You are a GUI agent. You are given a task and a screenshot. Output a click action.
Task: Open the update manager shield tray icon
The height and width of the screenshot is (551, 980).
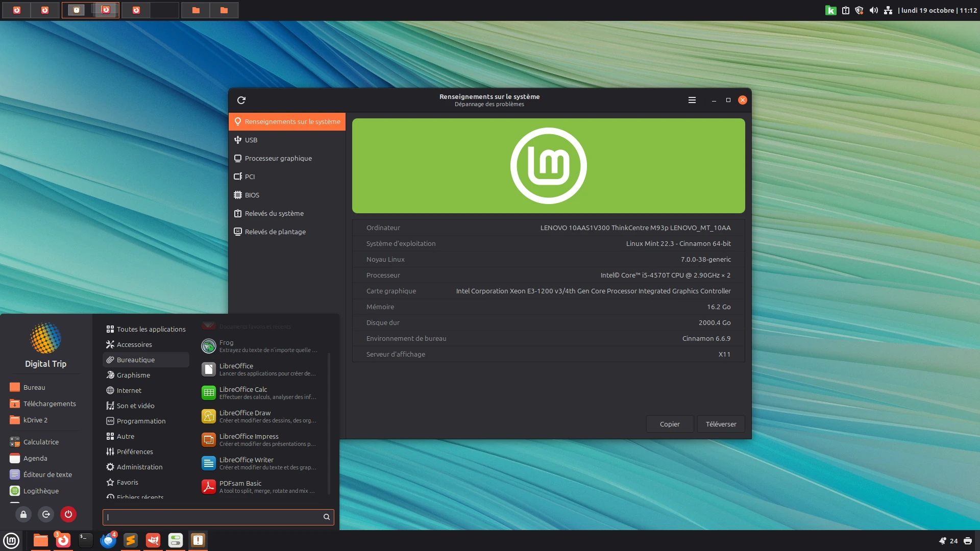[860, 10]
